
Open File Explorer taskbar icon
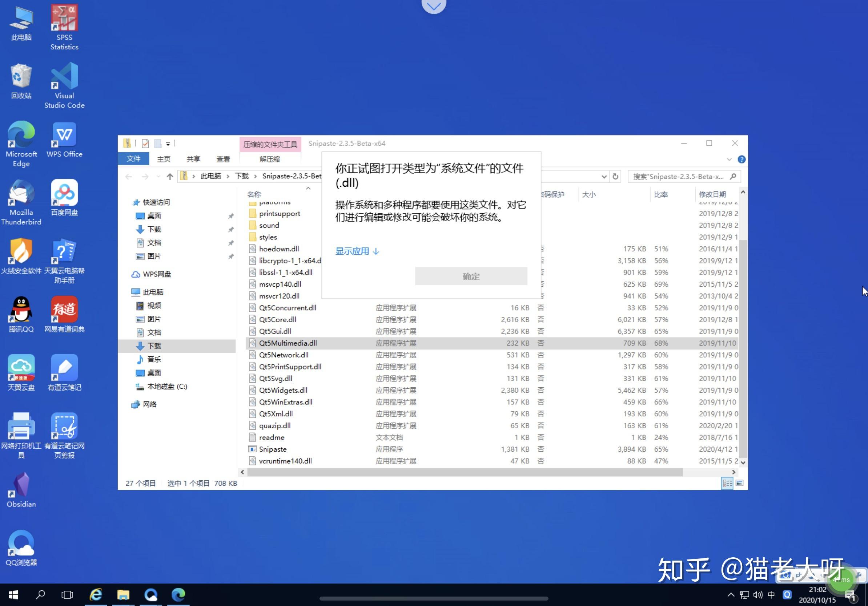123,595
